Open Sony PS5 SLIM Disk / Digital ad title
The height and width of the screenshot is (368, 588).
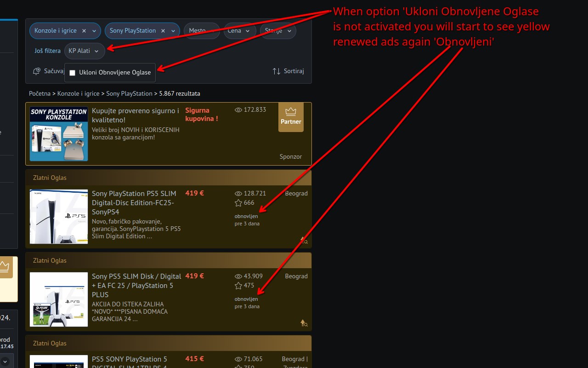coord(136,286)
